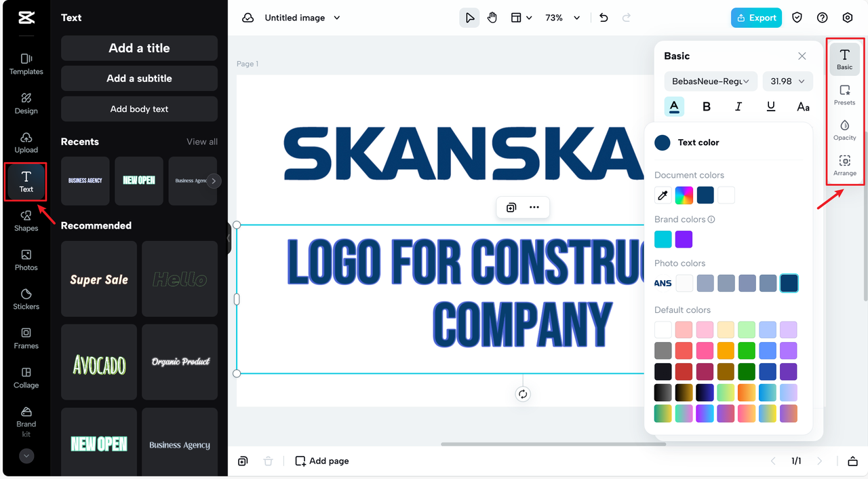Open the Photos sidebar panel
Viewport: 868px width, 479px height.
point(26,260)
